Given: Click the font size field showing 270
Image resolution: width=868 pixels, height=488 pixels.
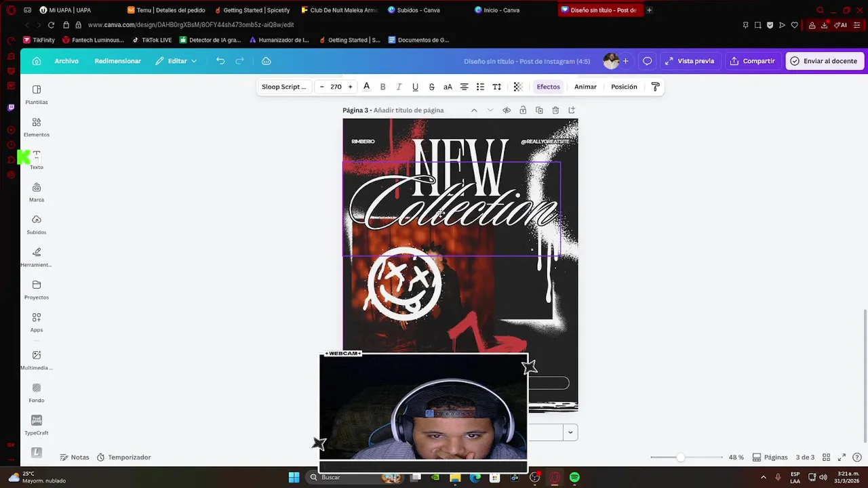Looking at the screenshot, I should pyautogui.click(x=336, y=87).
